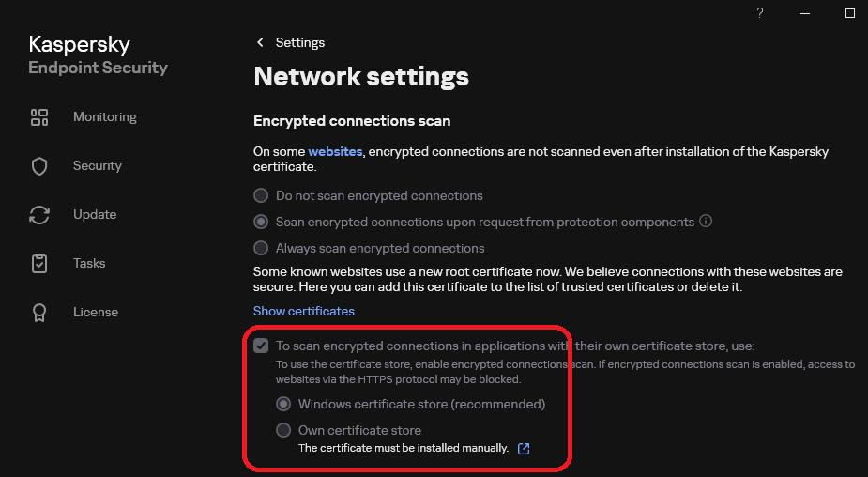Select Do not scan encrypted connections
Image resolution: width=868 pixels, height=477 pixels.
(x=261, y=196)
